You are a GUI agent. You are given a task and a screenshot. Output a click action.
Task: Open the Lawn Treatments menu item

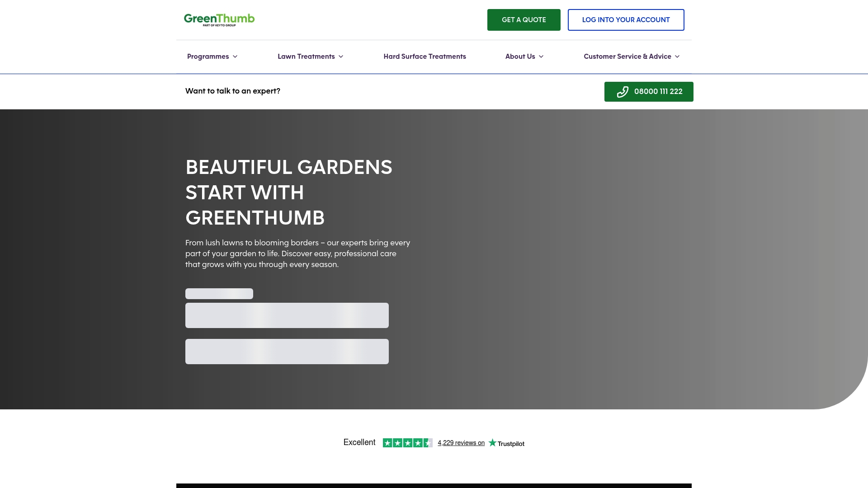[306, 56]
